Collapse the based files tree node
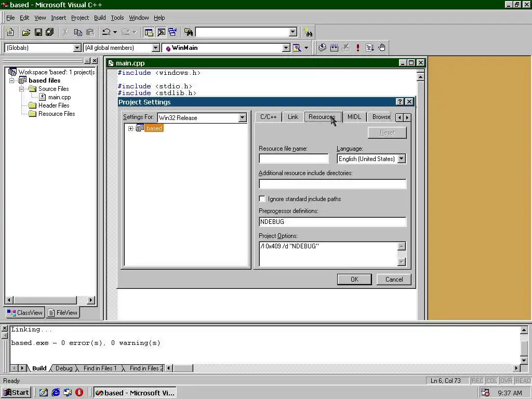The width and height of the screenshot is (532, 399). (x=12, y=81)
